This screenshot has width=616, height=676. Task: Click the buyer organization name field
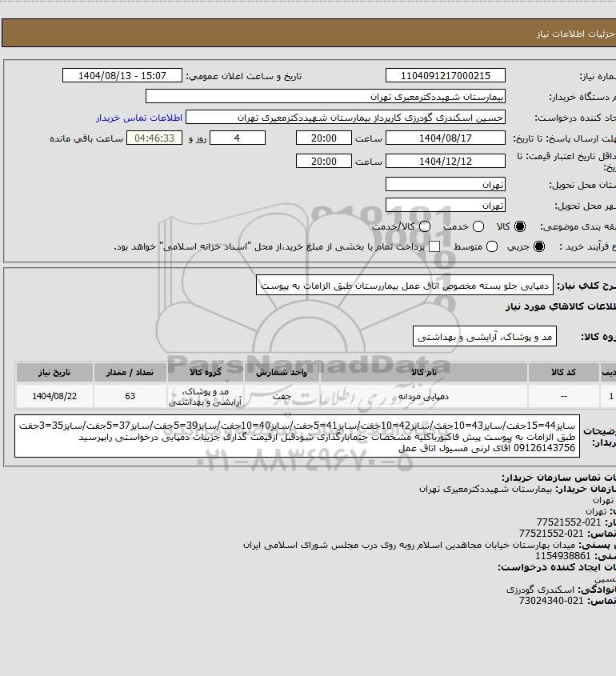click(325, 96)
